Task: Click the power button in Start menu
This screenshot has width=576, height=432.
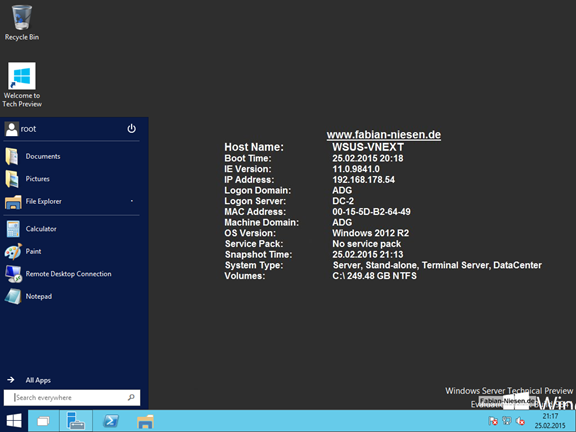Action: click(132, 129)
